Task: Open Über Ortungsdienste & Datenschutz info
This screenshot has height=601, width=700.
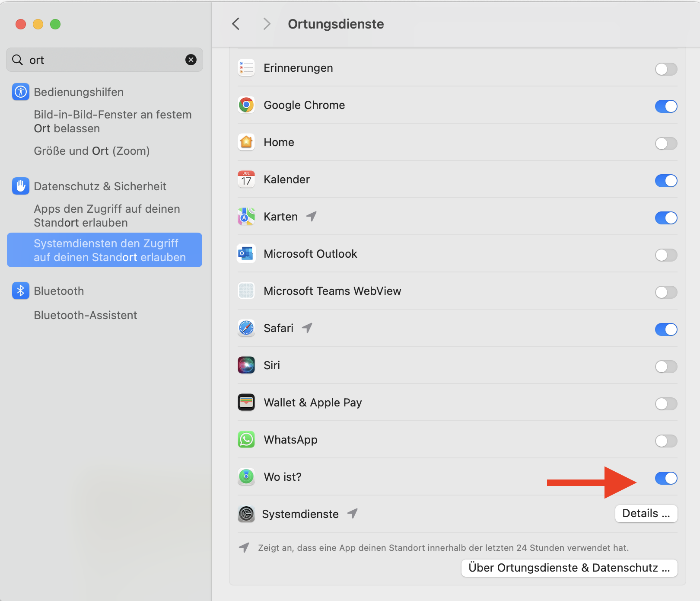Action: (569, 568)
